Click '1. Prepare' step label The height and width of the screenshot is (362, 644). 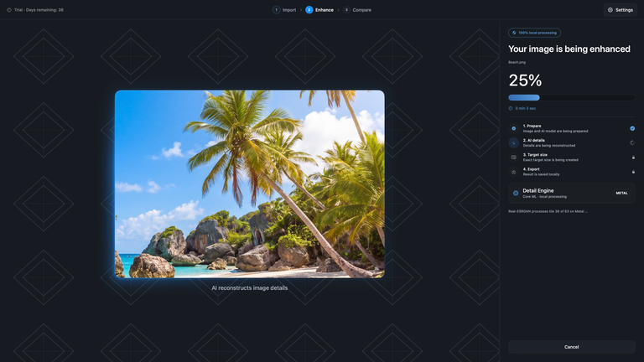[x=532, y=126]
